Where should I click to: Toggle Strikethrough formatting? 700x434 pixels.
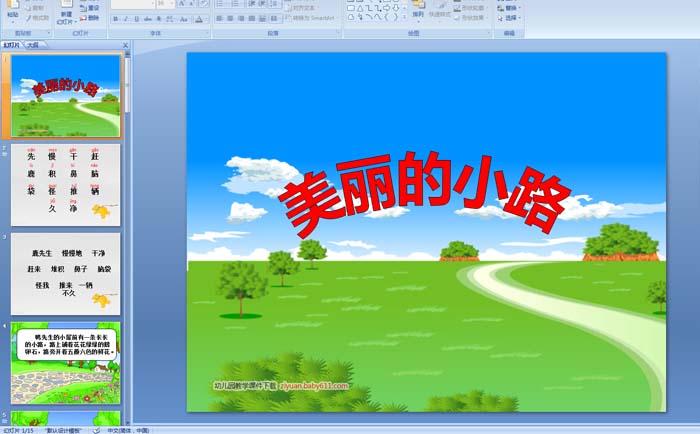point(148,19)
